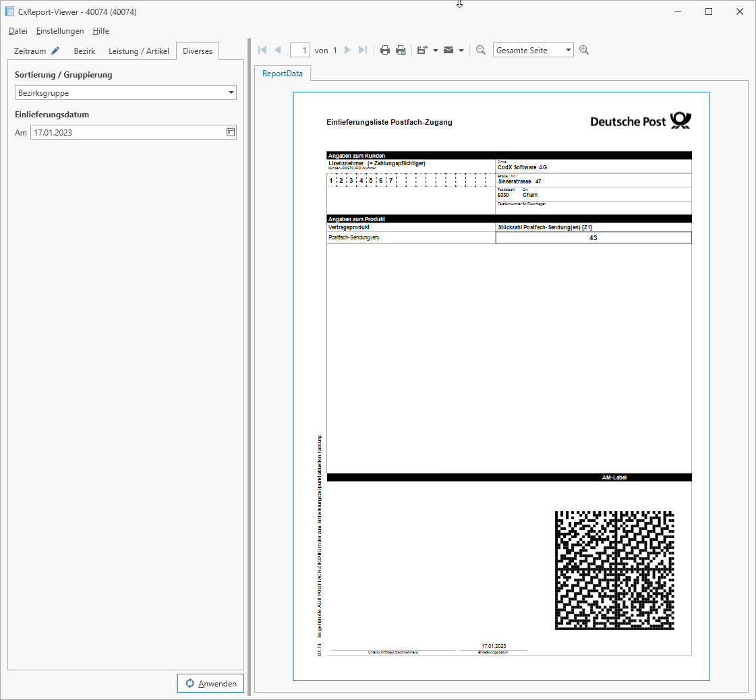
Task: Open the Datei menu
Action: point(18,31)
